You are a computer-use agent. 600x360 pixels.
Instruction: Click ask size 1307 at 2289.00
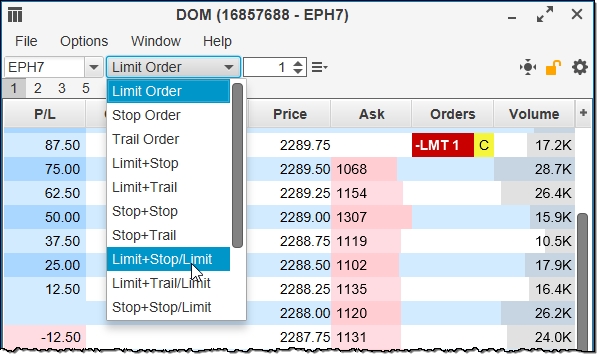coord(351,217)
